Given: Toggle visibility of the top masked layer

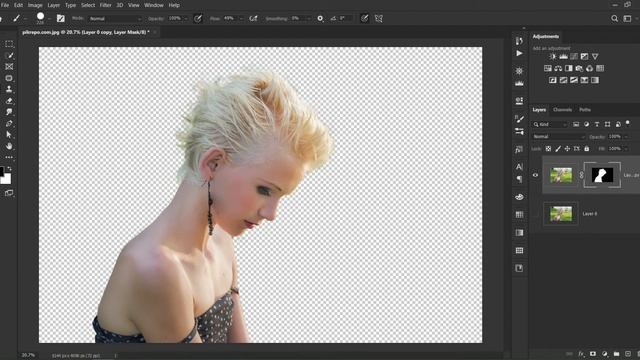Looking at the screenshot, I should pyautogui.click(x=535, y=175).
